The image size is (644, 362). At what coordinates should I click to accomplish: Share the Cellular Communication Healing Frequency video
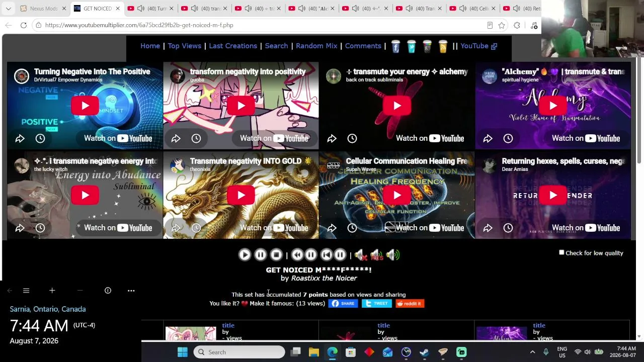(332, 228)
